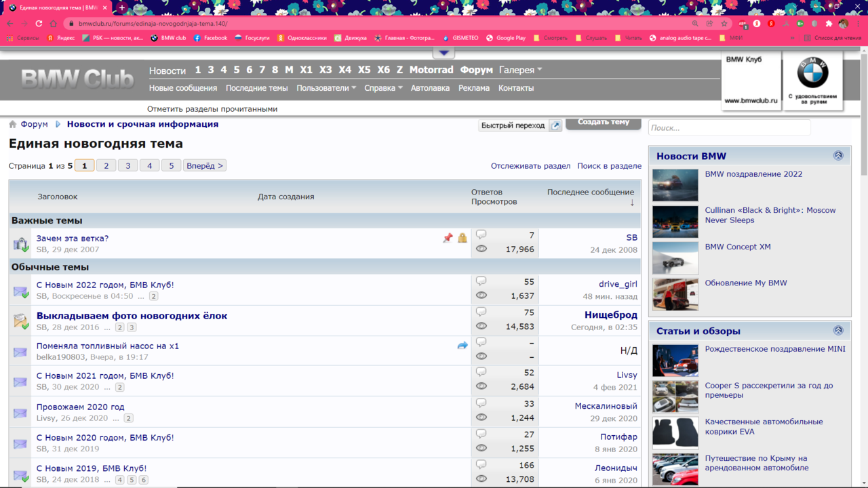Open the Форум menu item
Image resolution: width=868 pixels, height=488 pixels.
(476, 70)
